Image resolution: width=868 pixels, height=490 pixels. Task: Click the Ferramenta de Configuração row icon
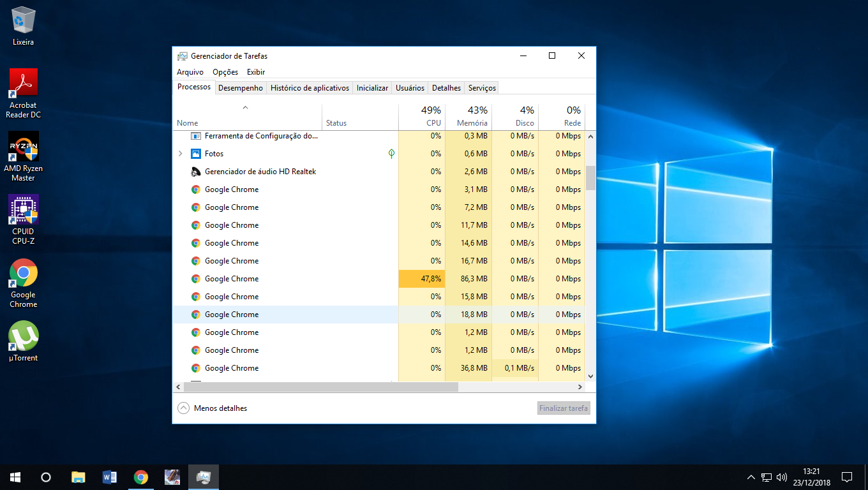point(196,136)
